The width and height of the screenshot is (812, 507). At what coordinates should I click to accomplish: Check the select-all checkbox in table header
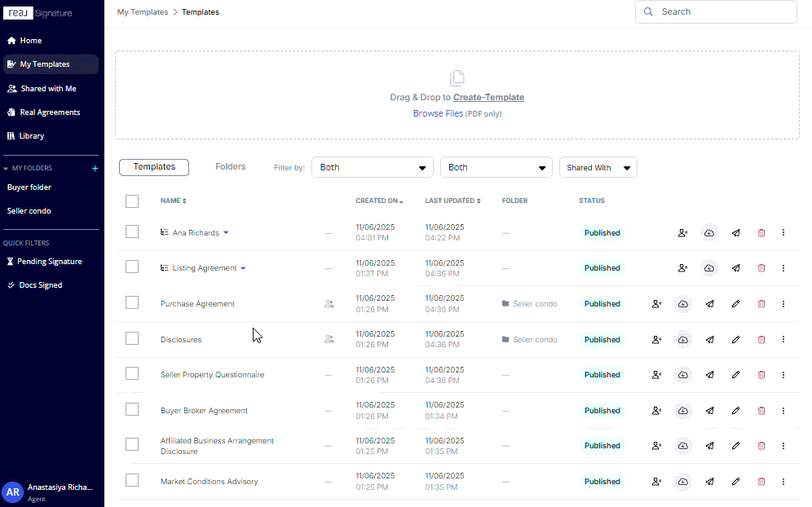132,201
